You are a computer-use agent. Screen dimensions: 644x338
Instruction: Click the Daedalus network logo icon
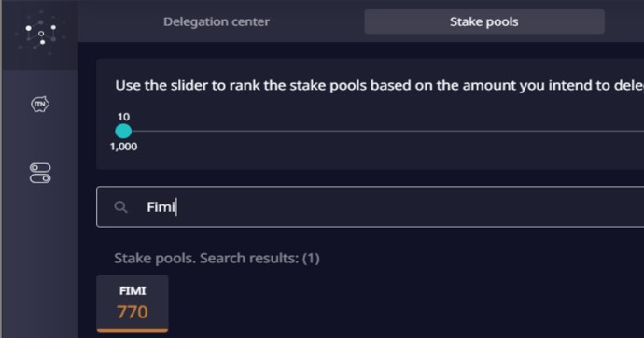pos(40,34)
